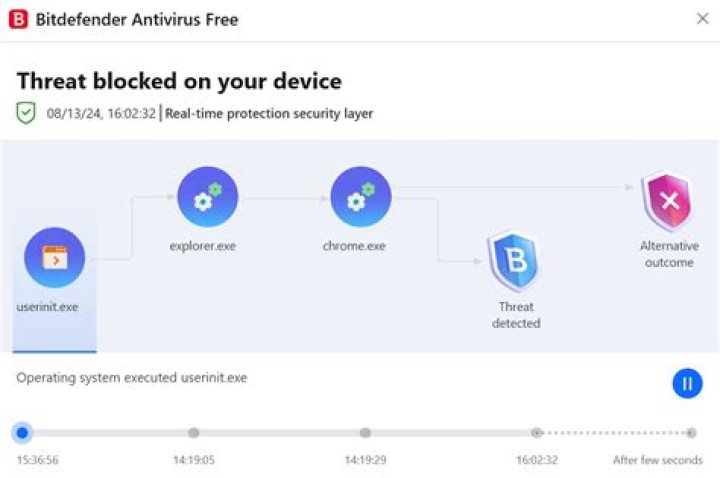
Task: Click the userinit.exe process icon
Action: [54, 258]
